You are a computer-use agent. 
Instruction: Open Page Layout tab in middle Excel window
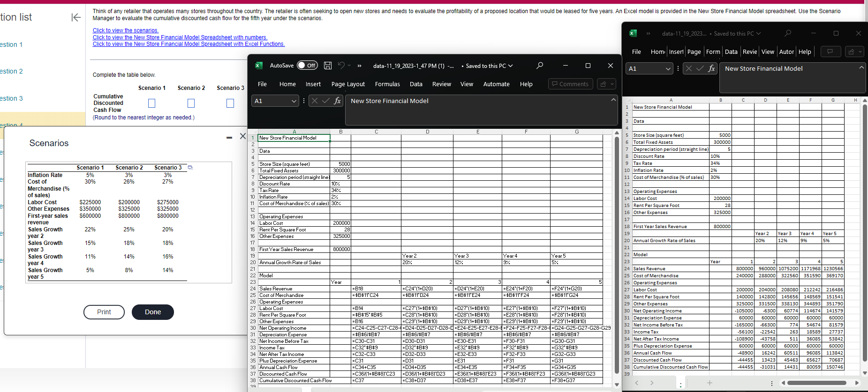(348, 84)
